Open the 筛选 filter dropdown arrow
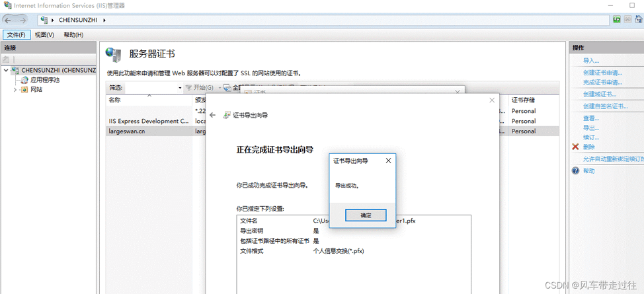This screenshot has width=644, height=294. [180, 88]
